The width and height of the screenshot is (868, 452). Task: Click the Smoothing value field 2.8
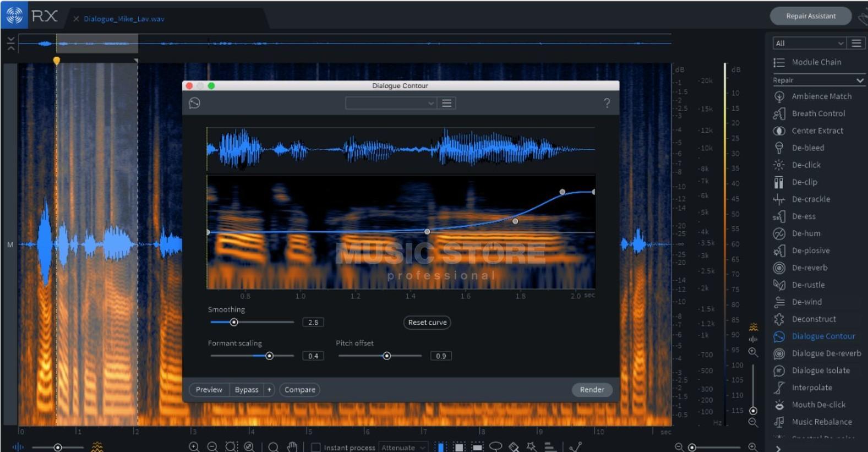(x=313, y=323)
